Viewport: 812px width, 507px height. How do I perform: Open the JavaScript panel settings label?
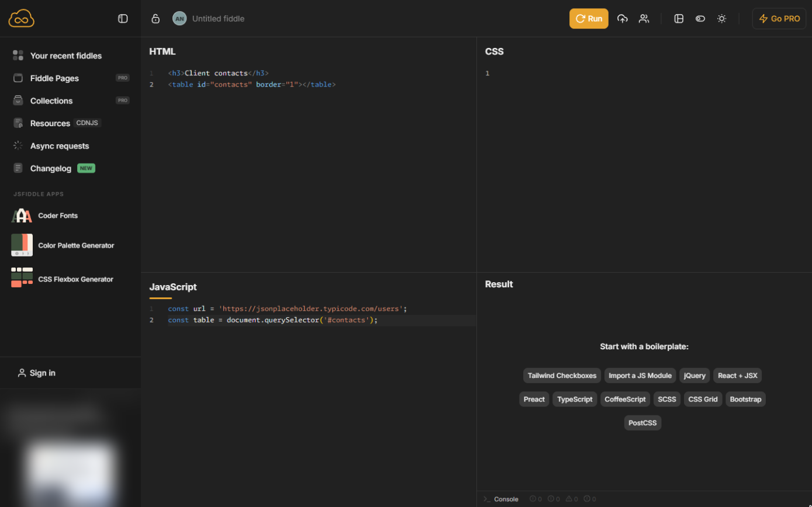173,287
